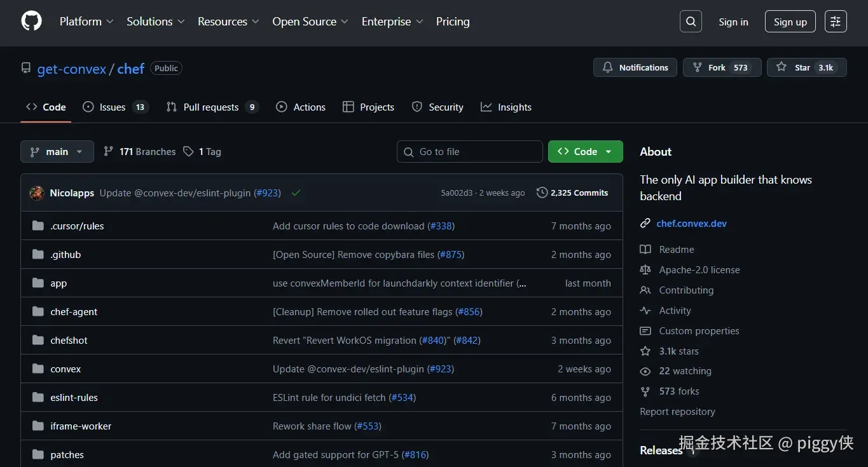Switch to the Actions tab
This screenshot has width=868, height=467.
(x=301, y=107)
